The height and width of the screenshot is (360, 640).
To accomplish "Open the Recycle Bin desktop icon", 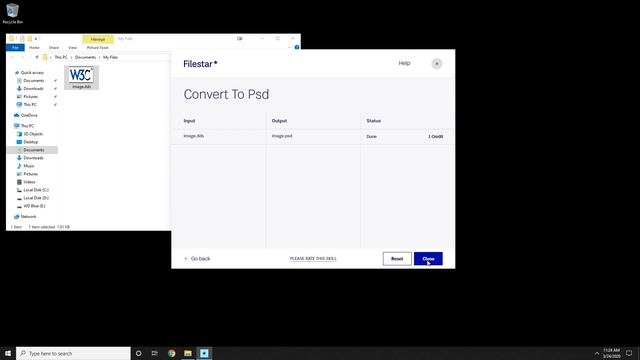I will pyautogui.click(x=13, y=13).
